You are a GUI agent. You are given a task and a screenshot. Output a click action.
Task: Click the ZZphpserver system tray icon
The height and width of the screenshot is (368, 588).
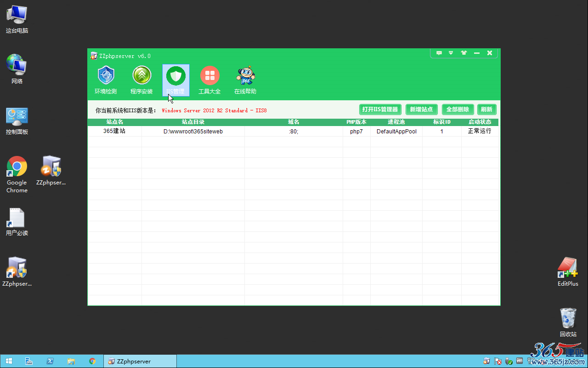click(x=486, y=361)
